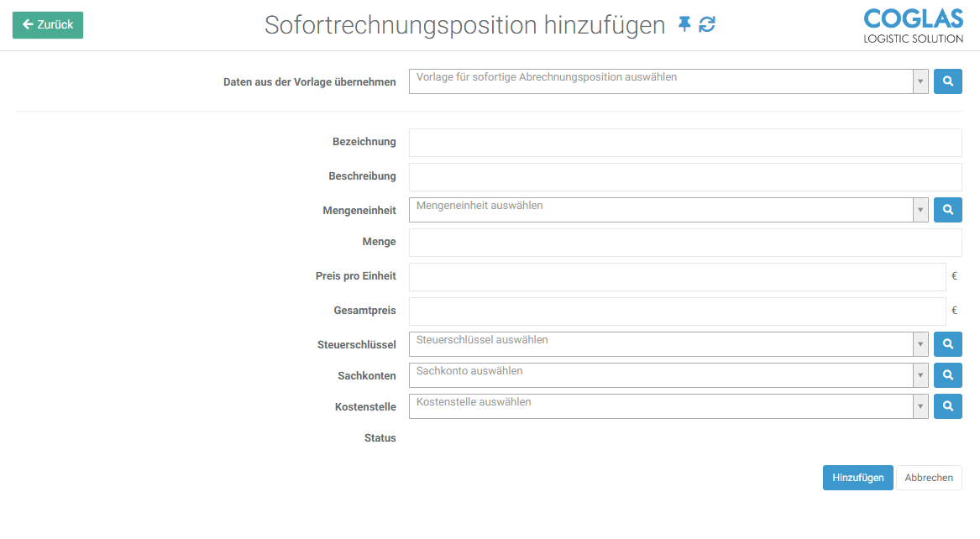Click the pin icon beside the page title
980x539 pixels.
[684, 24]
